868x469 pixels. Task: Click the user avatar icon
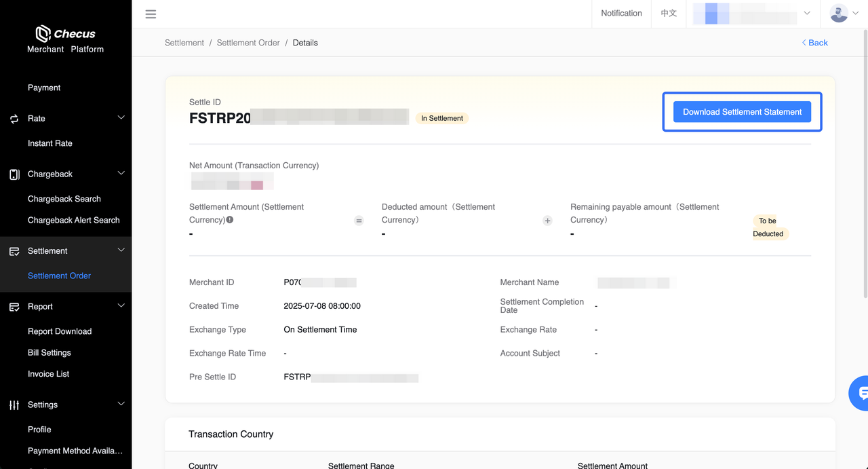[x=839, y=14]
